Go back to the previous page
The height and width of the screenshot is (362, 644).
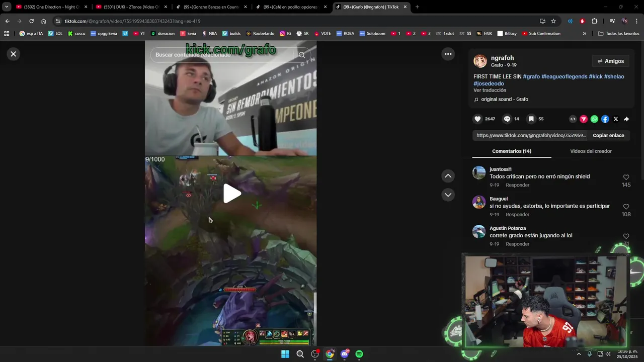pyautogui.click(x=7, y=21)
